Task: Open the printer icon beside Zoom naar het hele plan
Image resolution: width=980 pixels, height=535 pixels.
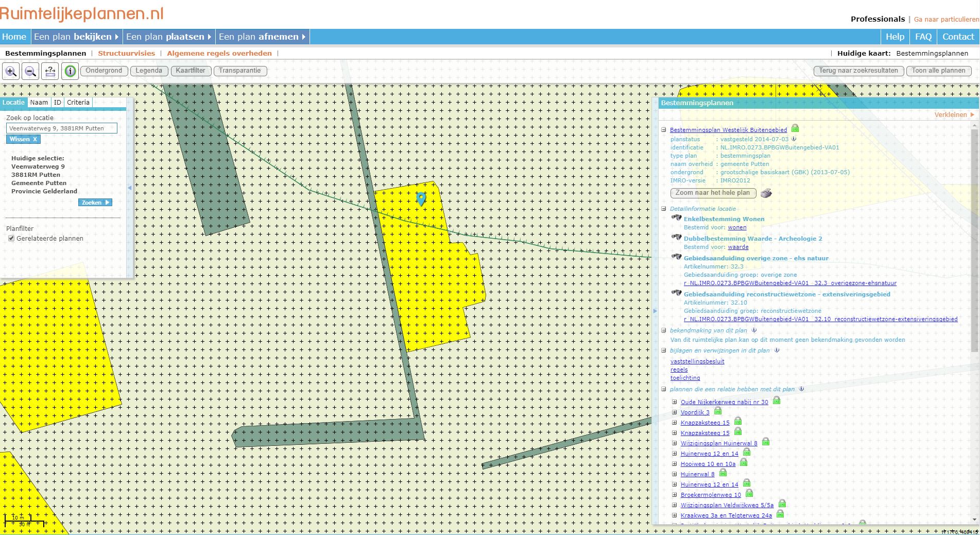Action: pyautogui.click(x=766, y=193)
